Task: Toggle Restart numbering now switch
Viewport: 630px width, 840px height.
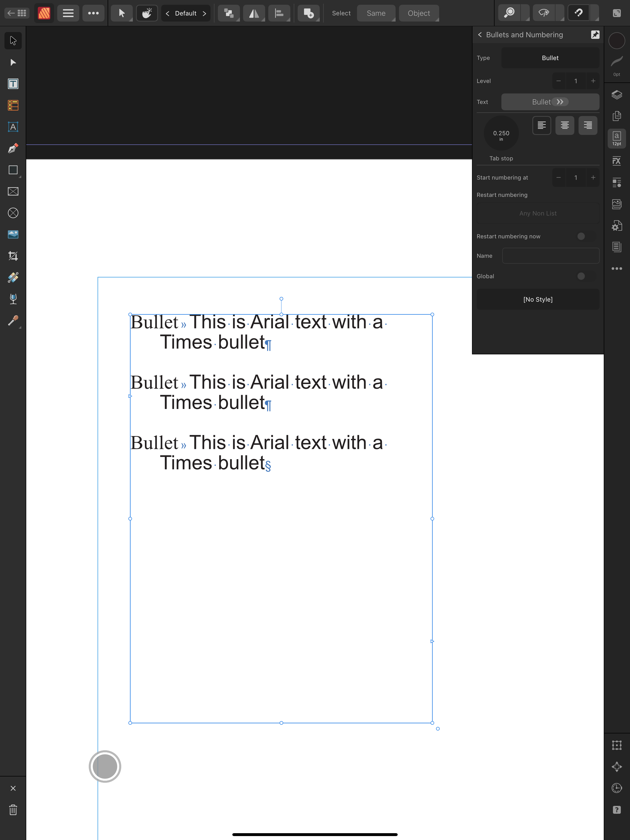Action: click(586, 236)
